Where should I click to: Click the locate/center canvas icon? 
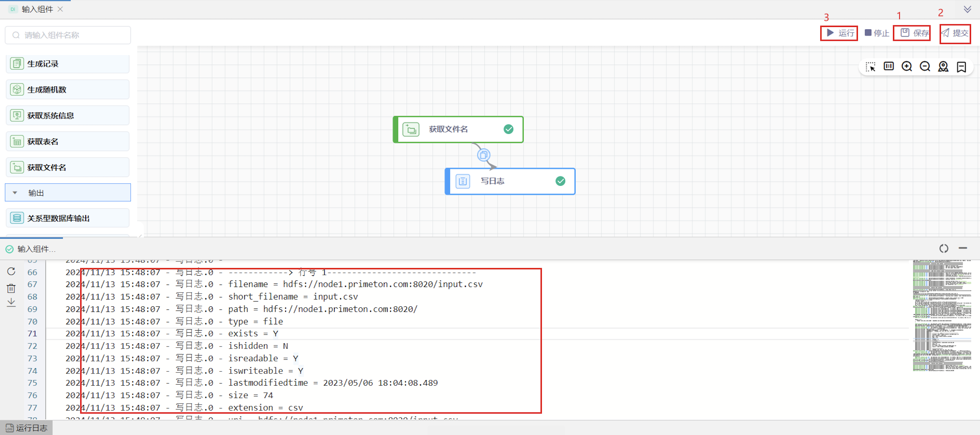(943, 67)
